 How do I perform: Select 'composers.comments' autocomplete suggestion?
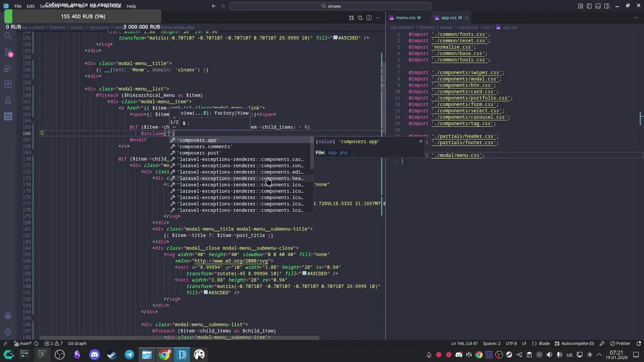pyautogui.click(x=241, y=146)
